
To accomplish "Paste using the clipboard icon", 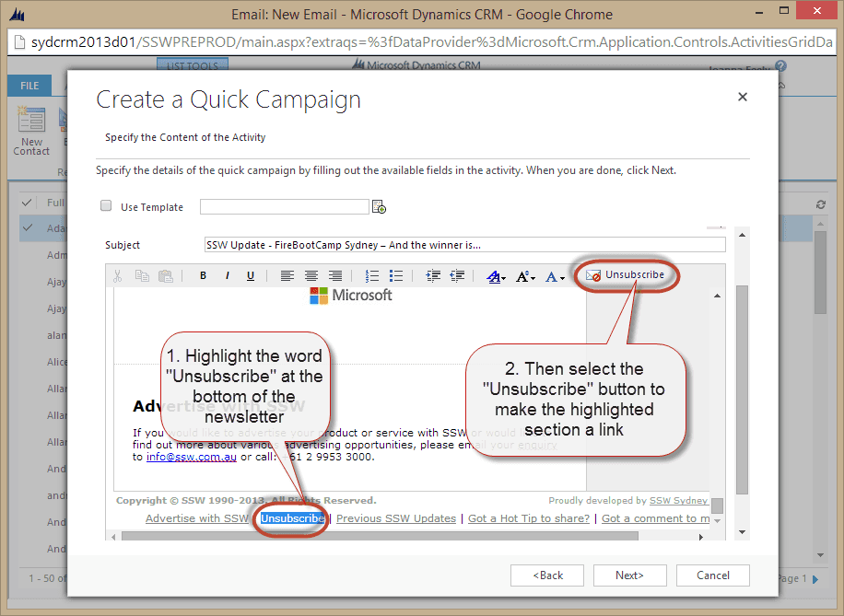I will (x=166, y=275).
